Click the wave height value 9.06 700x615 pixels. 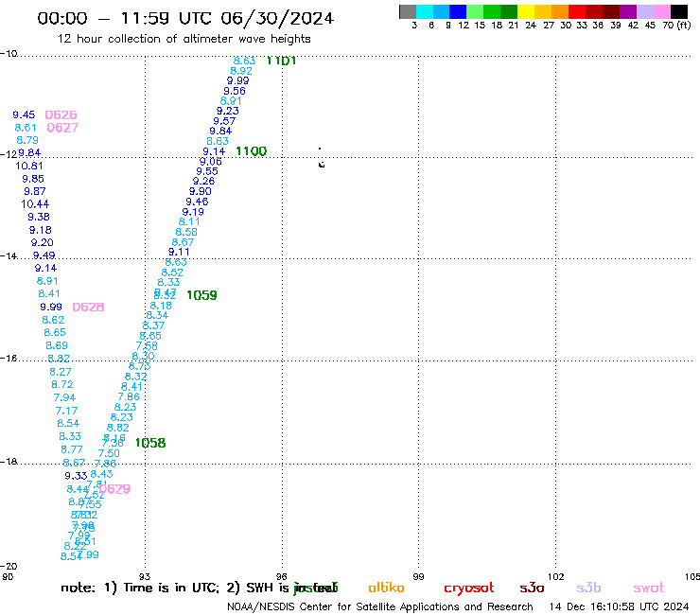tap(210, 162)
